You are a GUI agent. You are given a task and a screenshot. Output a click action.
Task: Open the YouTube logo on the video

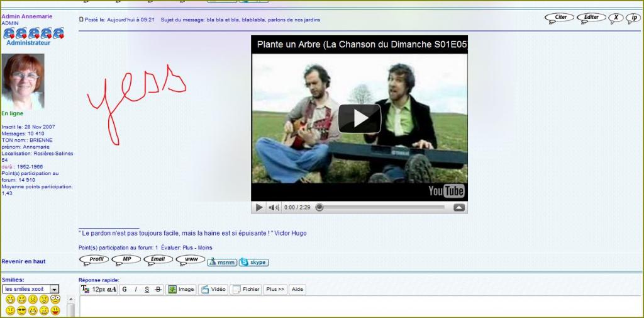coord(447,191)
